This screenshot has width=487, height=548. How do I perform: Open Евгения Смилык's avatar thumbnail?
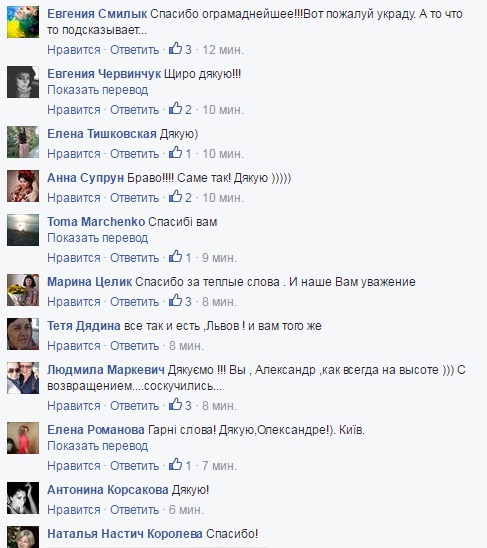pos(23,22)
